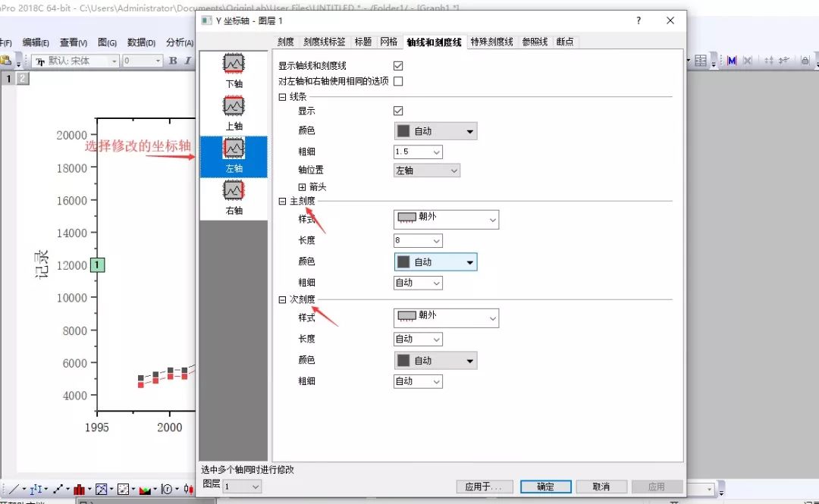Open the 数据(D) menu
This screenshot has height=504, width=819.
(x=141, y=42)
